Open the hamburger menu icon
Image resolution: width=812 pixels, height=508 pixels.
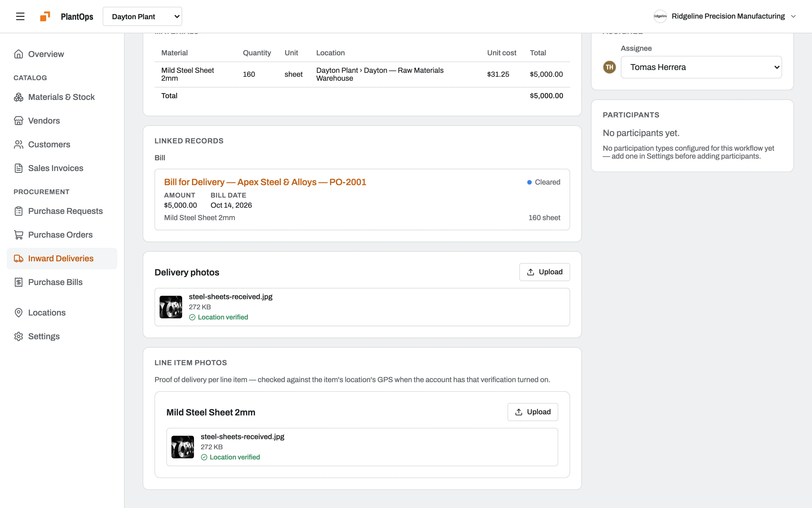point(20,16)
